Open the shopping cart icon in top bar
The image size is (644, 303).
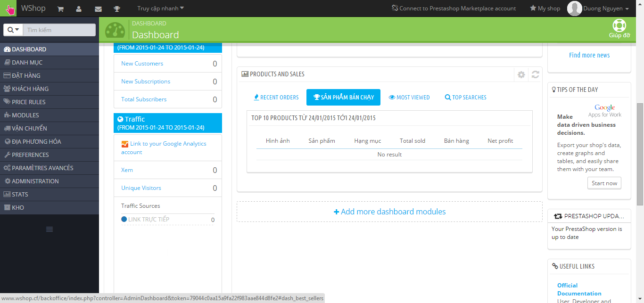click(60, 8)
